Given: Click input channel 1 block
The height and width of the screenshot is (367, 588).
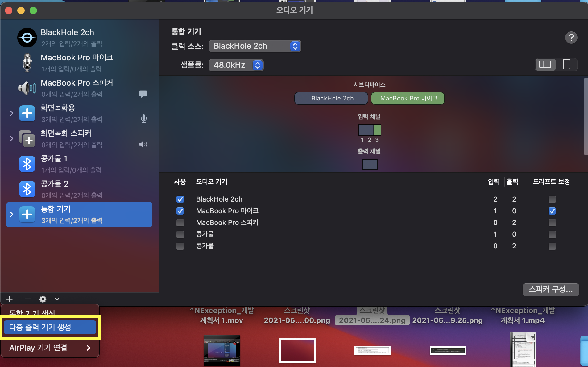Looking at the screenshot, I should [362, 130].
